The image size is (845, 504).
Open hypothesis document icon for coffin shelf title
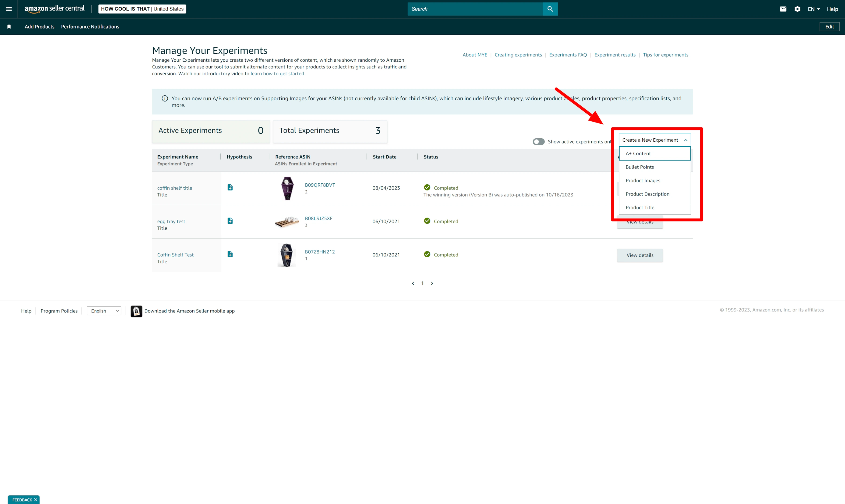pyautogui.click(x=230, y=187)
